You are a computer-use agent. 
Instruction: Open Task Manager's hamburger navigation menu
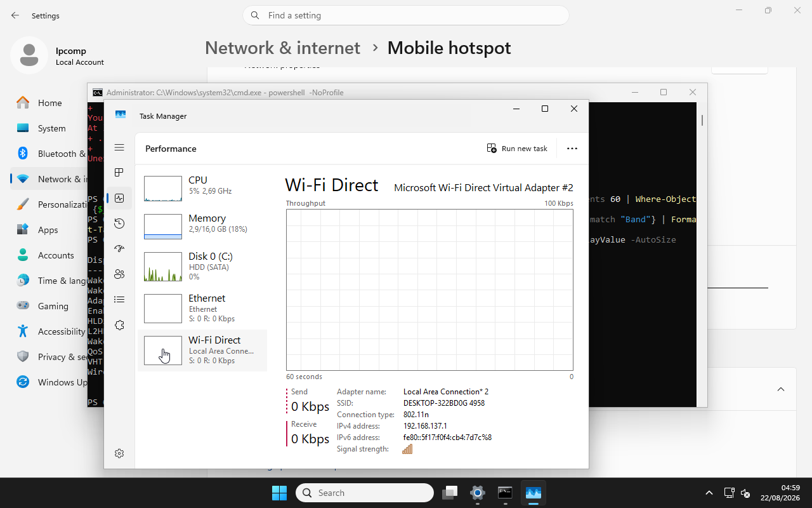click(119, 147)
